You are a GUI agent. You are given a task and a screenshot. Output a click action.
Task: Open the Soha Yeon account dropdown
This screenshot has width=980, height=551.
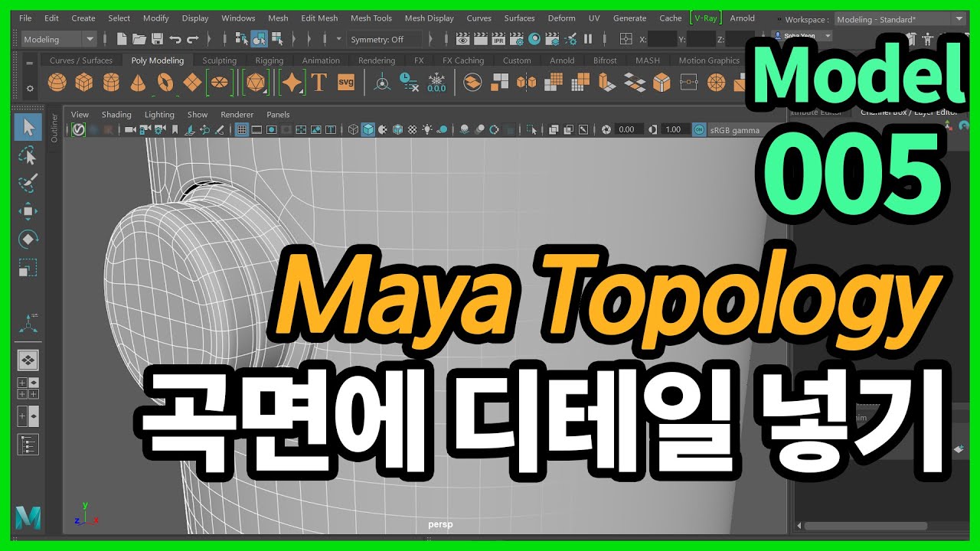[802, 35]
